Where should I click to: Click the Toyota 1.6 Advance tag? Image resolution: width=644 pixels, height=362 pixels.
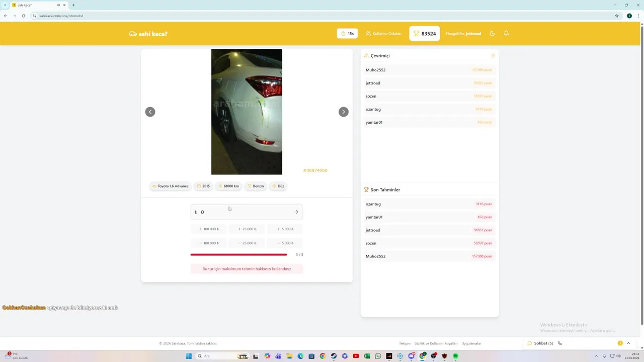[170, 186]
